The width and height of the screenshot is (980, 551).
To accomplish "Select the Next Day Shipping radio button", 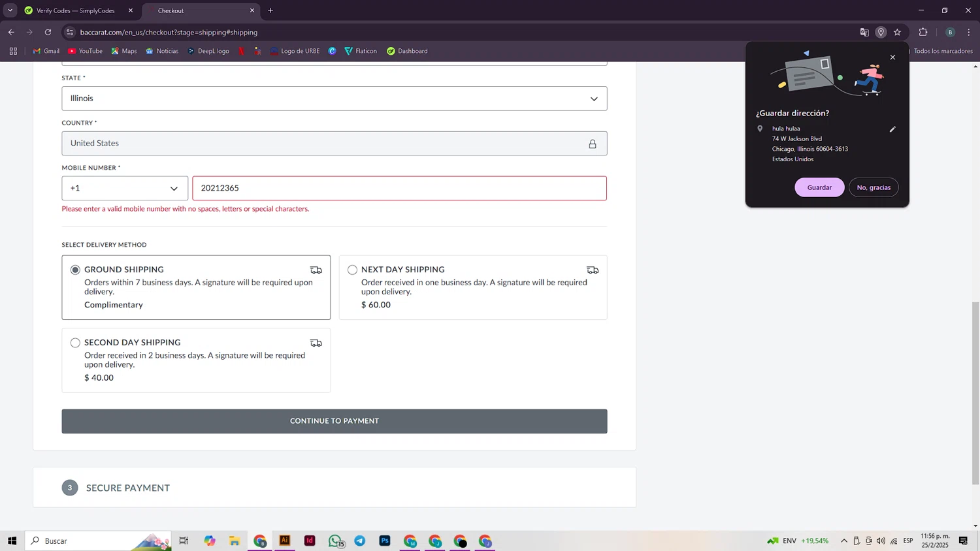I will coord(352,270).
